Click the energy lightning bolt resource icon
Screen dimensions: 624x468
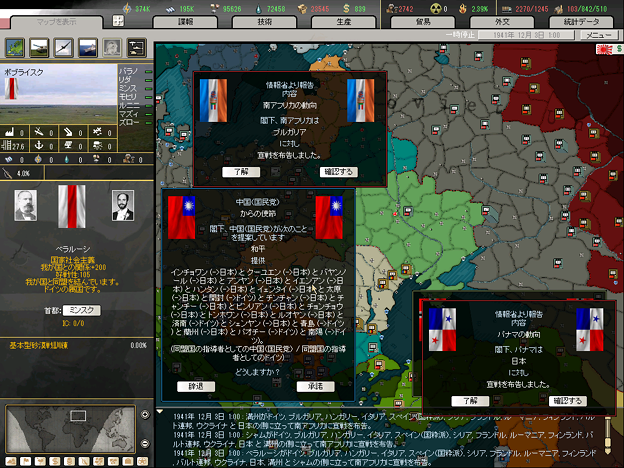[x=127, y=8]
